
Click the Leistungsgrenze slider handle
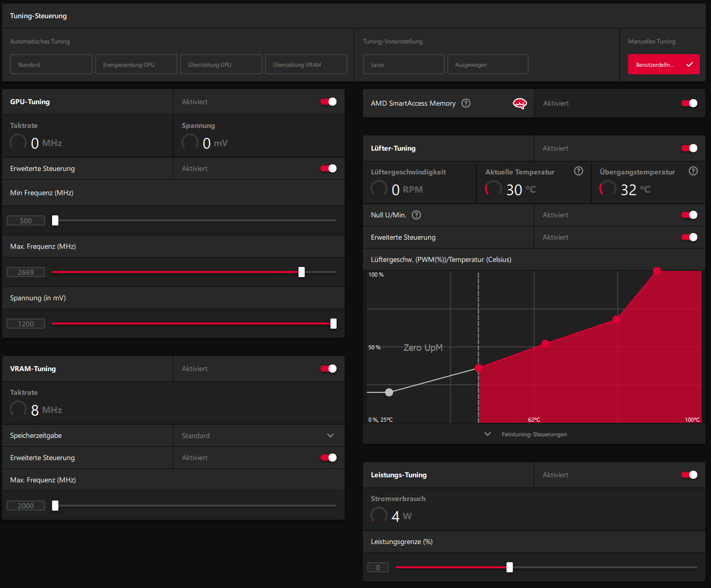[x=509, y=567]
